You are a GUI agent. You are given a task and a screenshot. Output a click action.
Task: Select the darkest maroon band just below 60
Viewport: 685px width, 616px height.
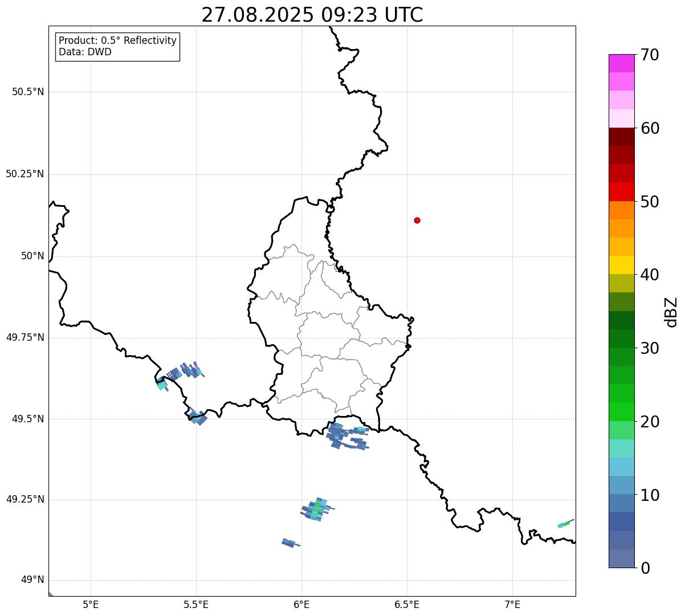point(621,137)
